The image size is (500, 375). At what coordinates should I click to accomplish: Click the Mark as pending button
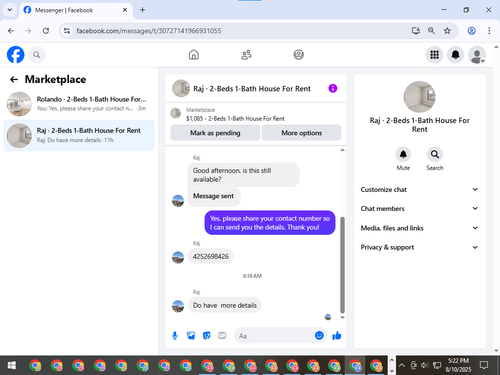tap(215, 133)
